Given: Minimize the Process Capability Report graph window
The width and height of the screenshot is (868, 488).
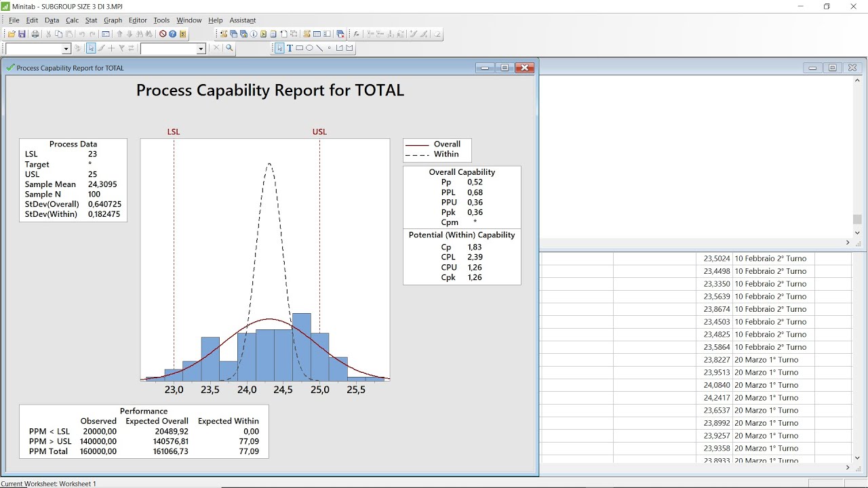Looking at the screenshot, I should 485,67.
